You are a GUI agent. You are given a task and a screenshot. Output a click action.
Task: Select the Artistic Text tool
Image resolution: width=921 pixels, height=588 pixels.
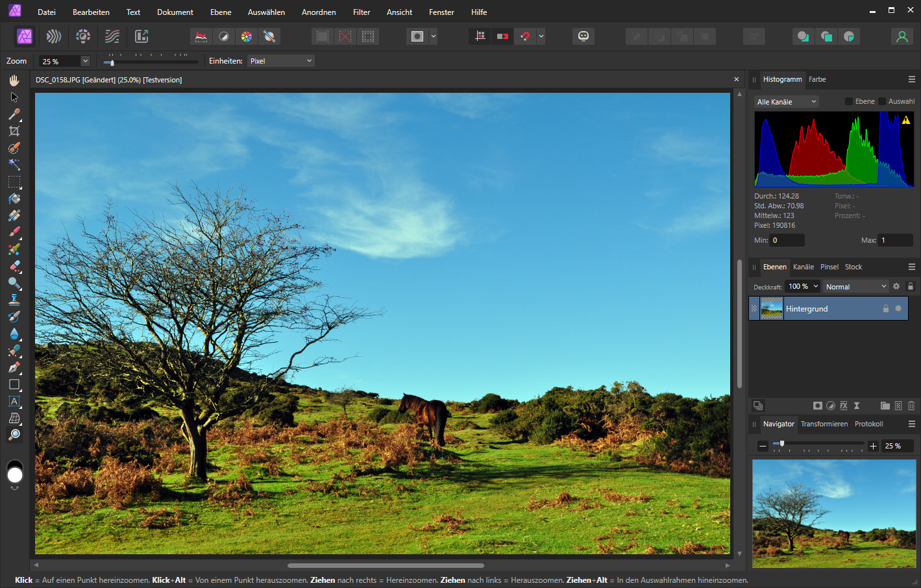click(14, 401)
